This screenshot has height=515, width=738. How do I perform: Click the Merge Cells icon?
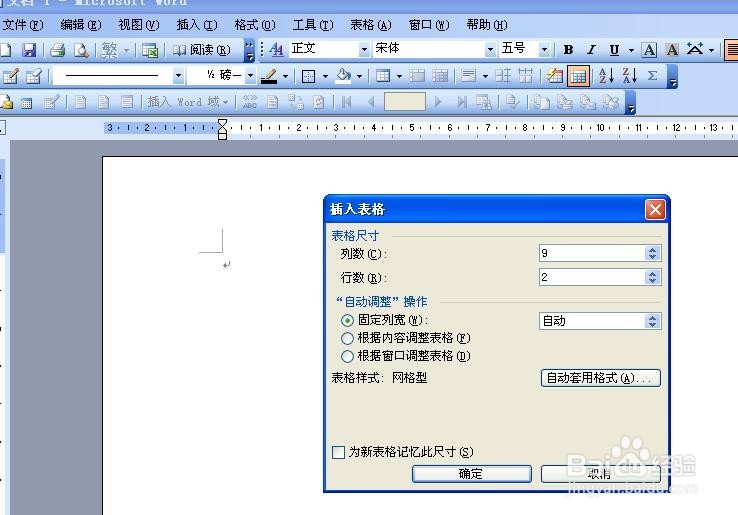point(417,76)
